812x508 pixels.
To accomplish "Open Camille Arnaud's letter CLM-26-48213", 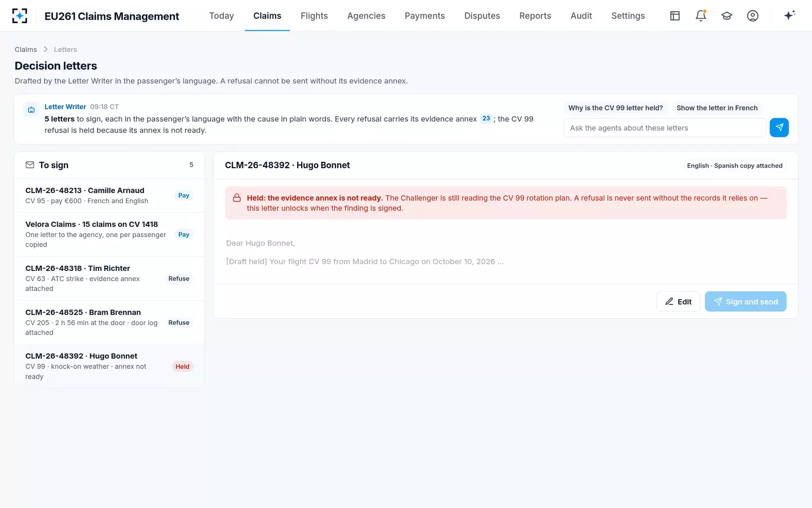I will coord(109,195).
